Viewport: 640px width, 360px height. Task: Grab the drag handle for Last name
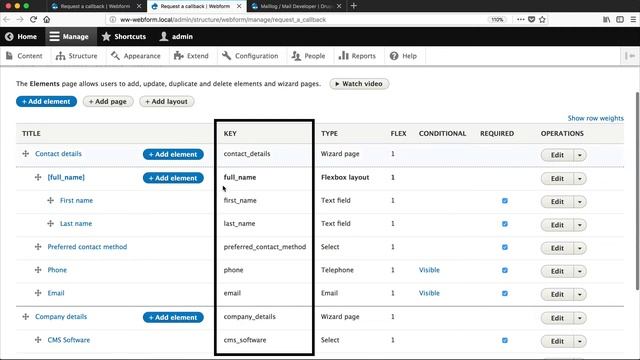(x=51, y=224)
